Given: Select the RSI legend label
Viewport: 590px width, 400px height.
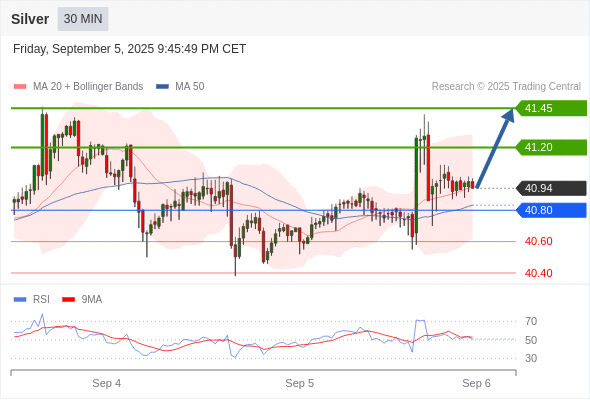Looking at the screenshot, I should point(41,300).
